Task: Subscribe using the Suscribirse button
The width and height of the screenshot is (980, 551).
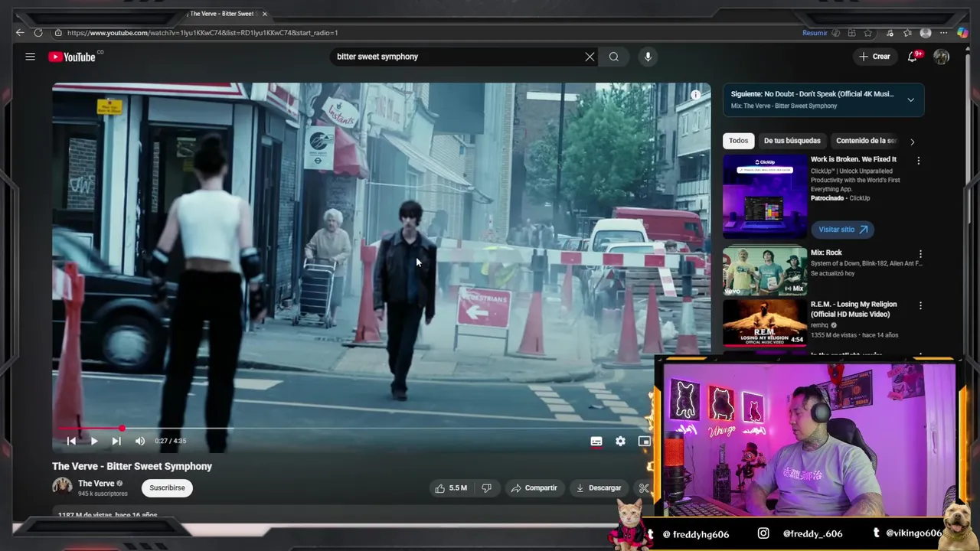Action: tap(167, 487)
